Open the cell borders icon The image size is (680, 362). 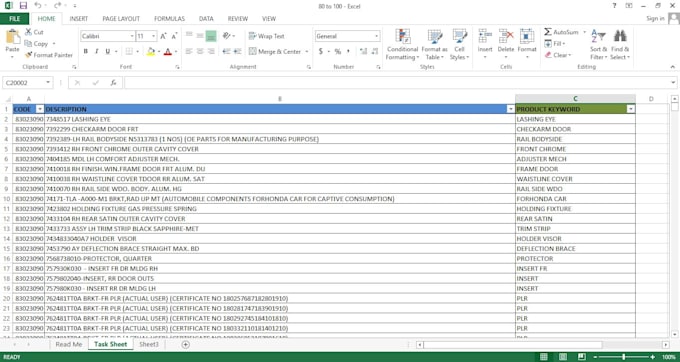(129, 51)
